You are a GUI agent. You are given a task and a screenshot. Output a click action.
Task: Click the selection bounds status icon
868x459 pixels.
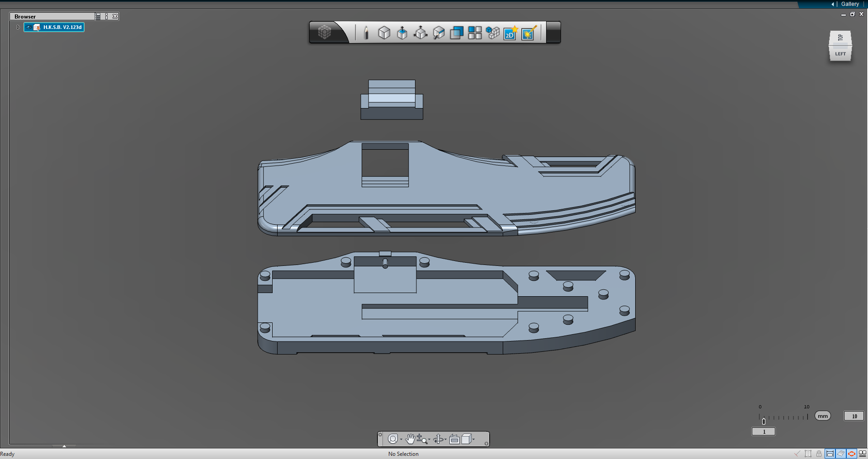click(808, 454)
